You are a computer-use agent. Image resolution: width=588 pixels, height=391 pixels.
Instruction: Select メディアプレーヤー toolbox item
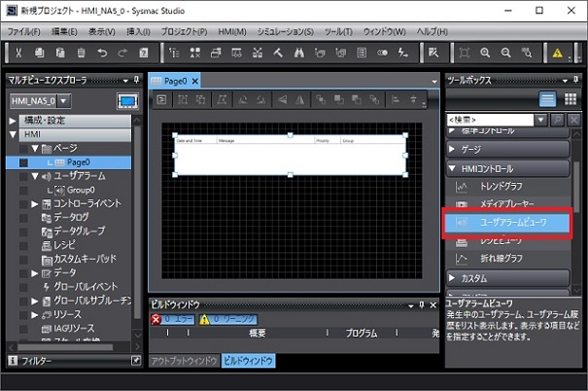507,203
